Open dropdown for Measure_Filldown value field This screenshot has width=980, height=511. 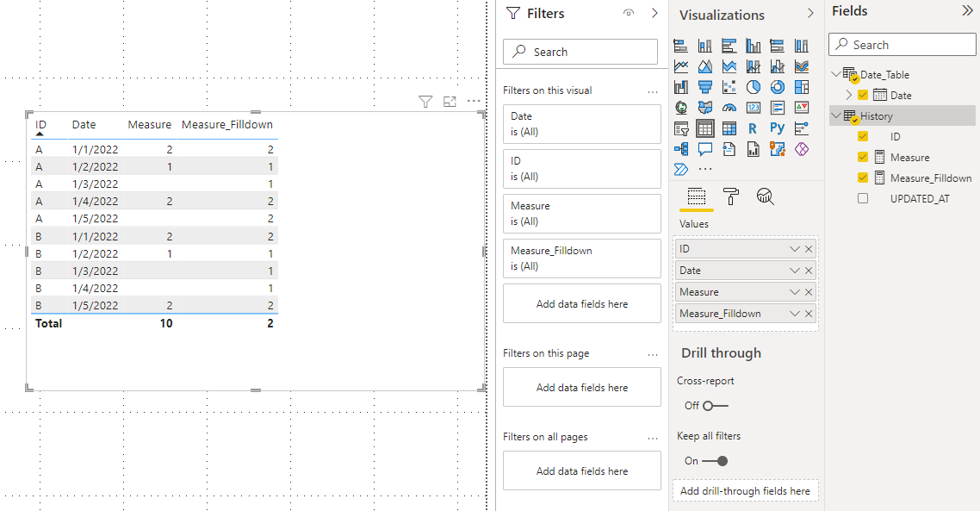794,314
